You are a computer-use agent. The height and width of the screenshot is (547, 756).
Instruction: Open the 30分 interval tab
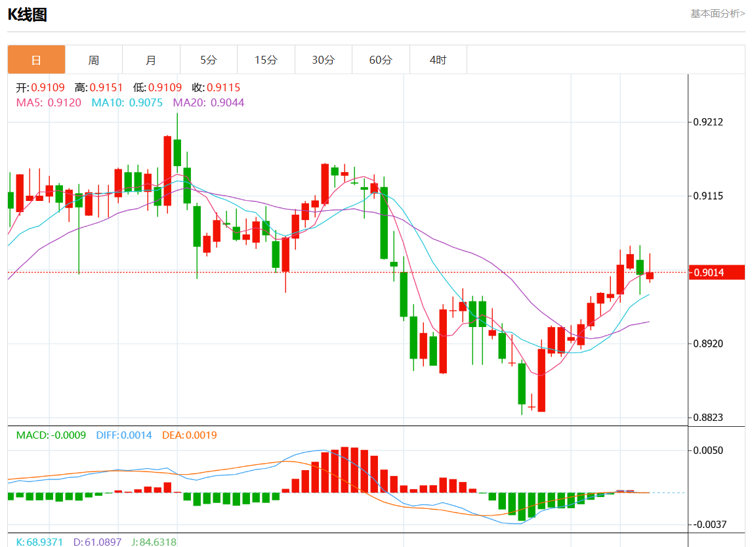[323, 60]
